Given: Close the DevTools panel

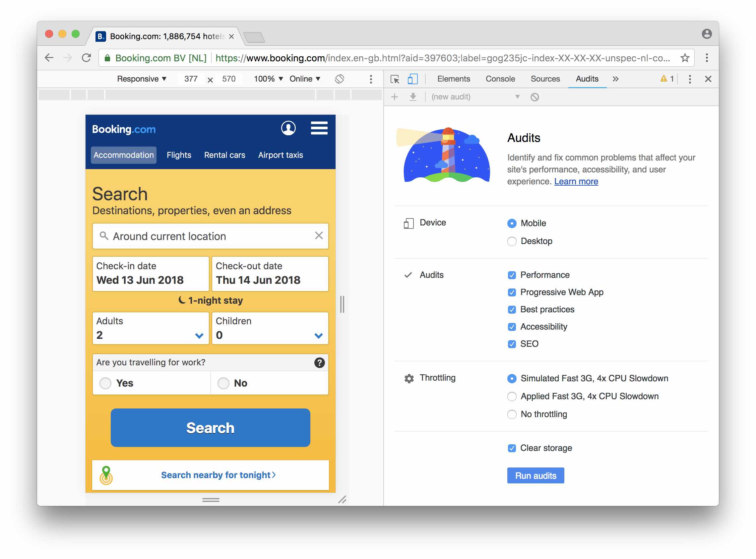Looking at the screenshot, I should pyautogui.click(x=708, y=79).
